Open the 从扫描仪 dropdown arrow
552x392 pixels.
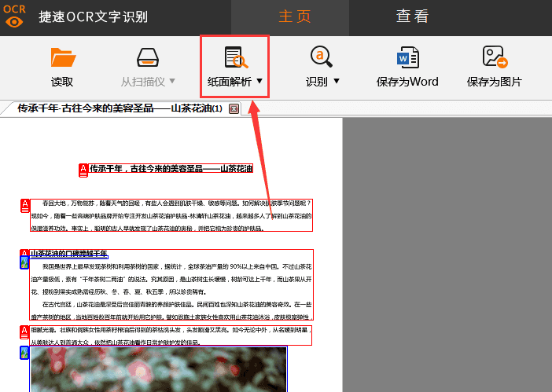[x=172, y=82]
